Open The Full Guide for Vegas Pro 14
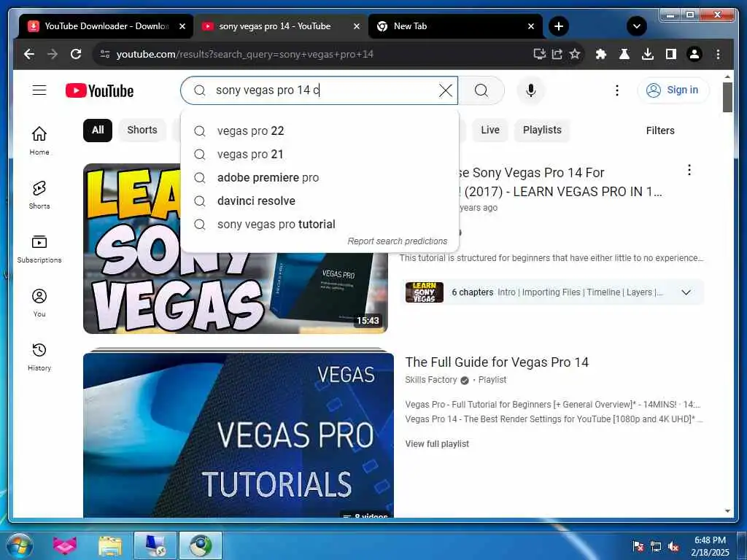Image resolution: width=747 pixels, height=560 pixels. click(x=497, y=362)
